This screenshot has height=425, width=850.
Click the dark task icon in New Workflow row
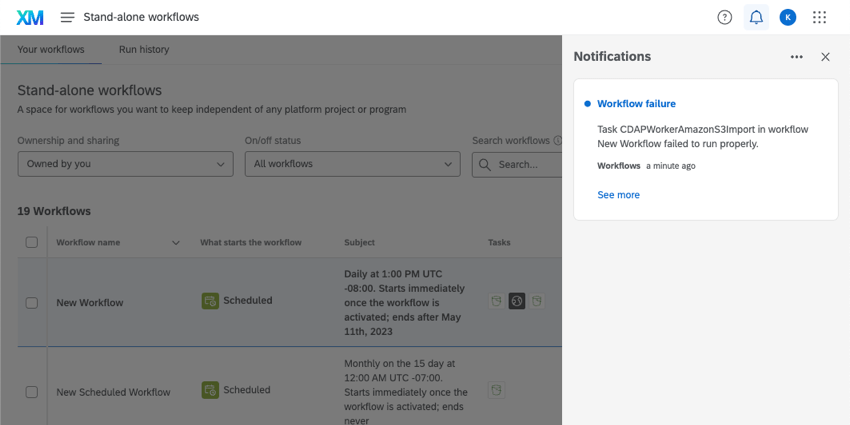[x=516, y=300]
